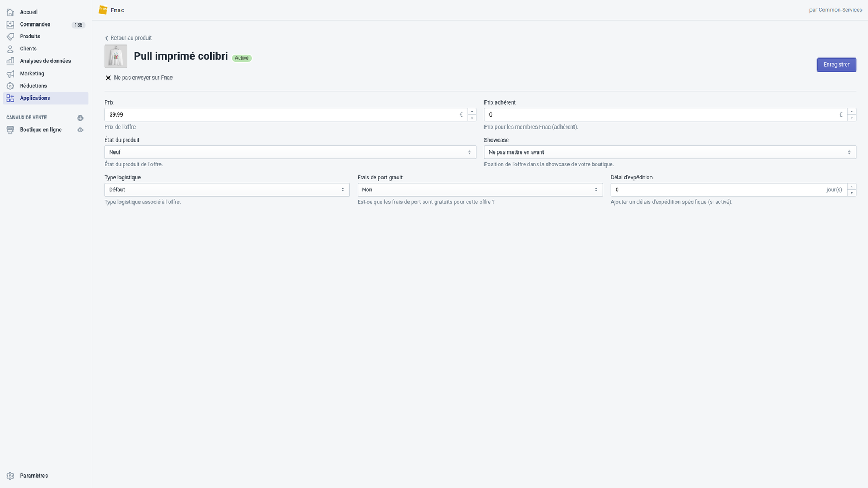This screenshot has height=488, width=868.
Task: View online store with eye icon
Action: click(80, 130)
